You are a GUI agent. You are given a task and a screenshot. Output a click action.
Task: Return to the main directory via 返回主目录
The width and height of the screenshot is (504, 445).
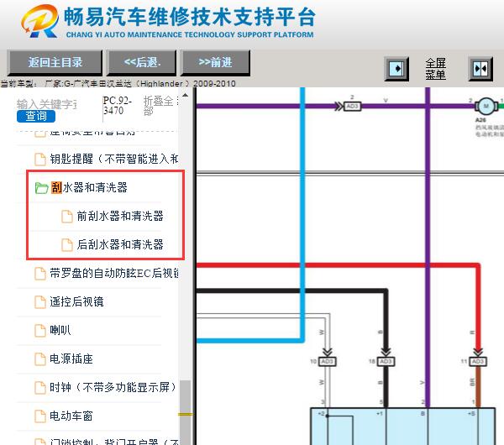pyautogui.click(x=55, y=62)
